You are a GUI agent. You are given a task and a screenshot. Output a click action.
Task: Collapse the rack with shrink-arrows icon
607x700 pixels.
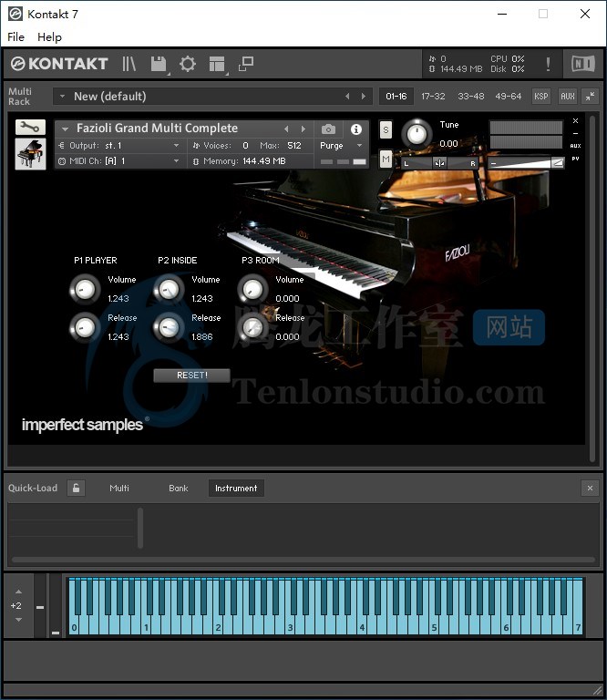coord(590,96)
